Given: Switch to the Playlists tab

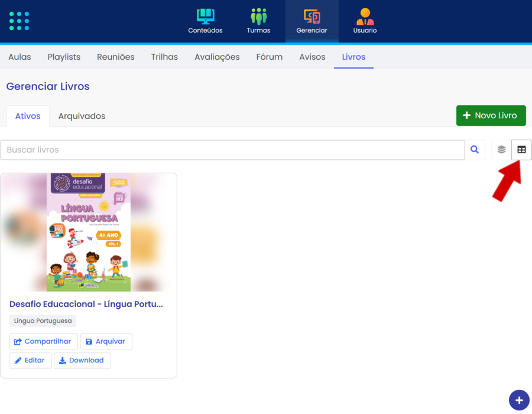Looking at the screenshot, I should click(x=64, y=57).
